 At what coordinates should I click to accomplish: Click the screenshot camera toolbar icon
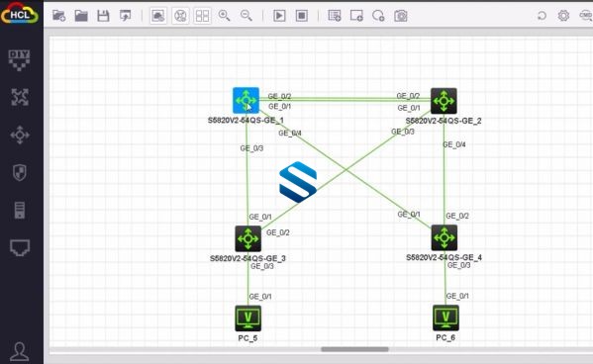(401, 16)
